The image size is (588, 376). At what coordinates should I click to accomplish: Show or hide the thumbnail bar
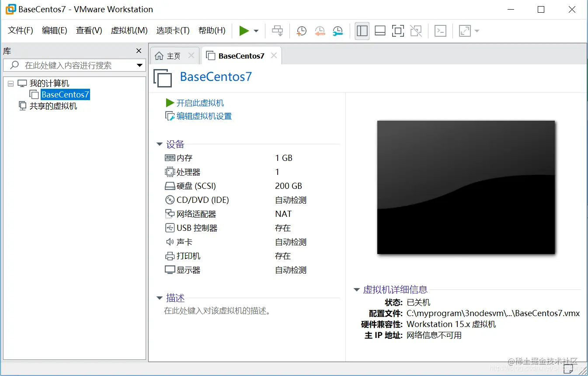pos(379,31)
